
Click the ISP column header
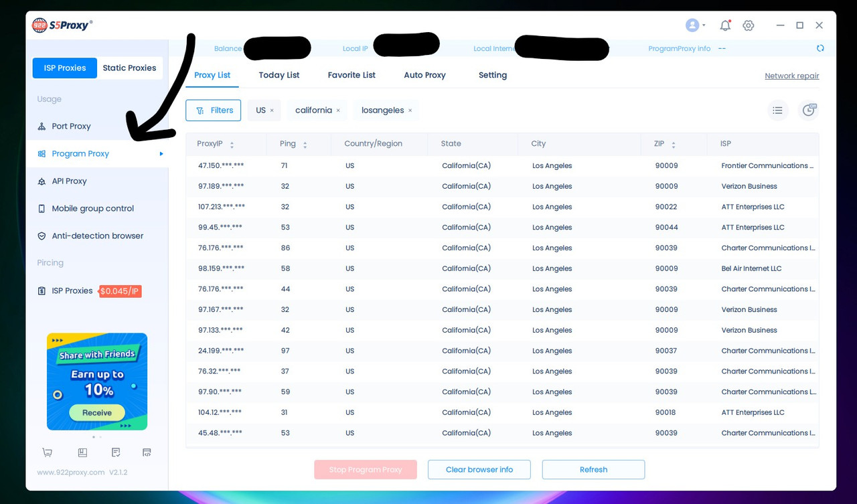pyautogui.click(x=726, y=144)
